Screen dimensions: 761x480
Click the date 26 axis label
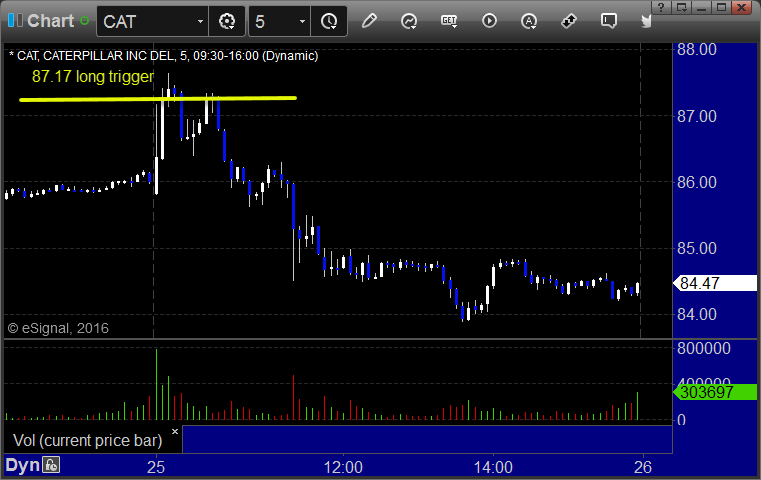click(x=643, y=467)
